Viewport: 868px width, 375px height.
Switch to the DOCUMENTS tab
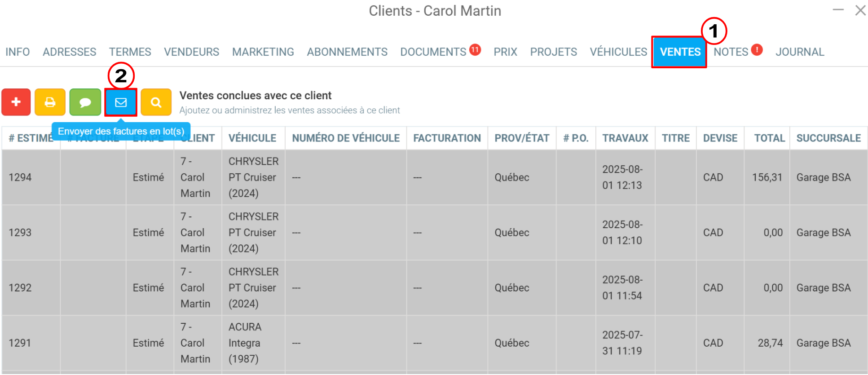click(x=433, y=52)
